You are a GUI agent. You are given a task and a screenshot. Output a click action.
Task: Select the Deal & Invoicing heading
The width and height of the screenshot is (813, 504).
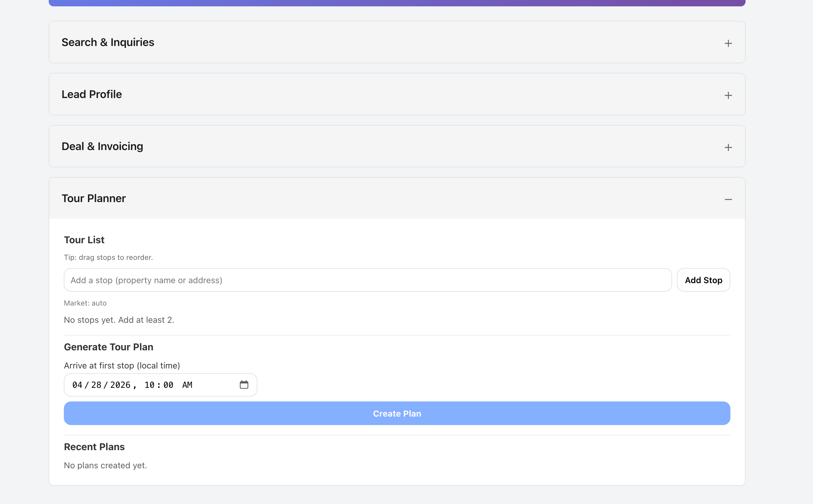click(x=102, y=146)
